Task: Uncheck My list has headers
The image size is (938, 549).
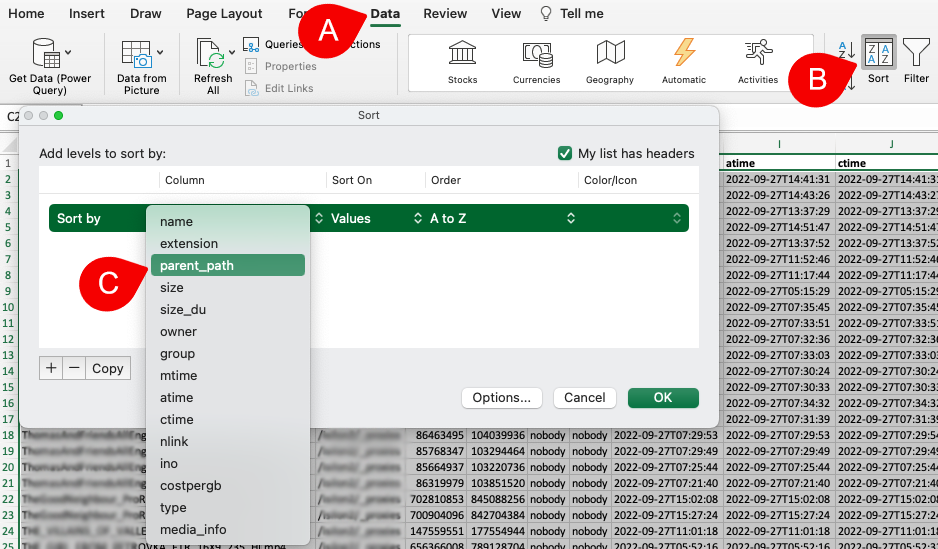Action: pyautogui.click(x=566, y=153)
